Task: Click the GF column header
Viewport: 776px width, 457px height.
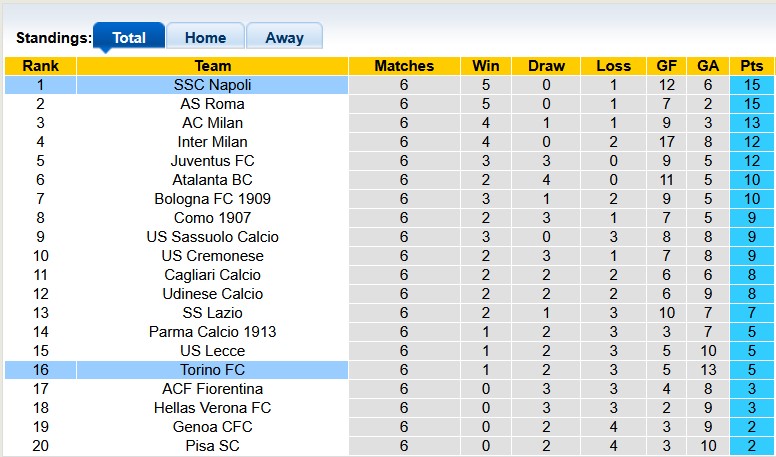Action: click(x=667, y=66)
